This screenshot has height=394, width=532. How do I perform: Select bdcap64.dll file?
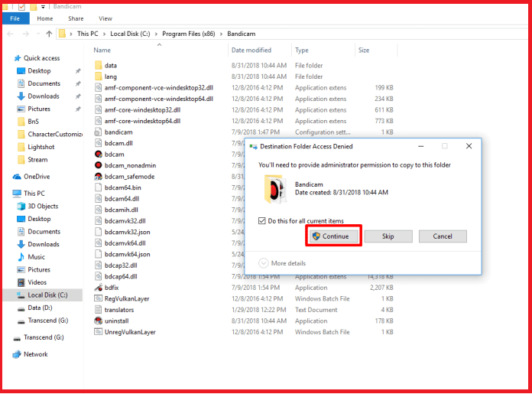pos(121,276)
